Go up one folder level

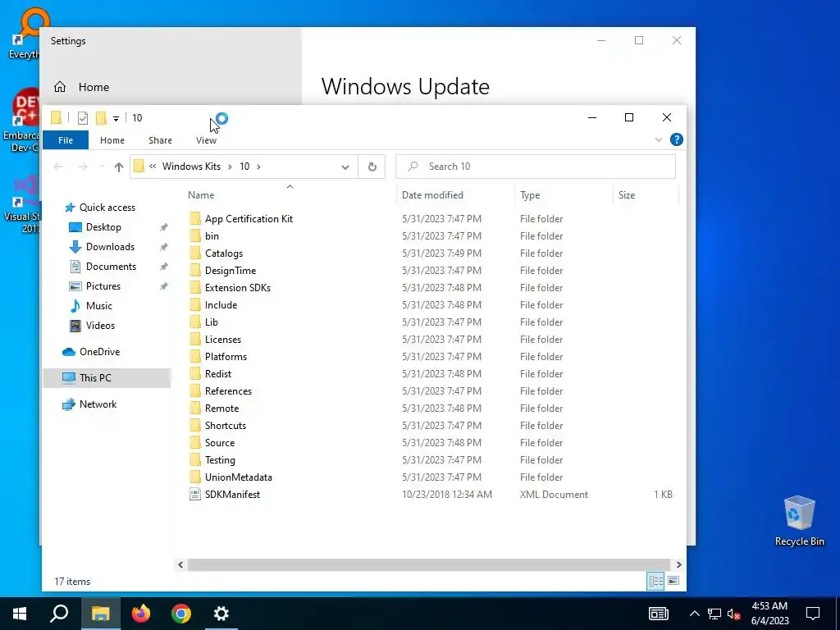pyautogui.click(x=119, y=167)
